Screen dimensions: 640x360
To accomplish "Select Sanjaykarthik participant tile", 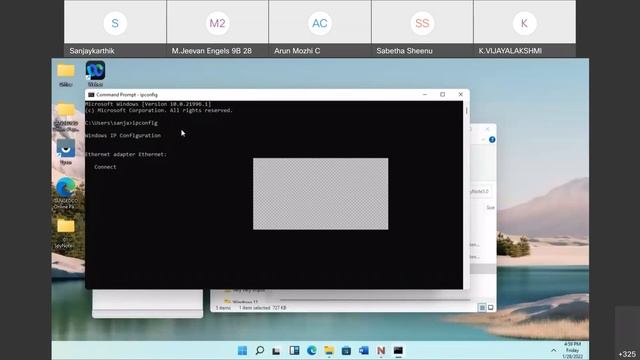I will [115, 28].
